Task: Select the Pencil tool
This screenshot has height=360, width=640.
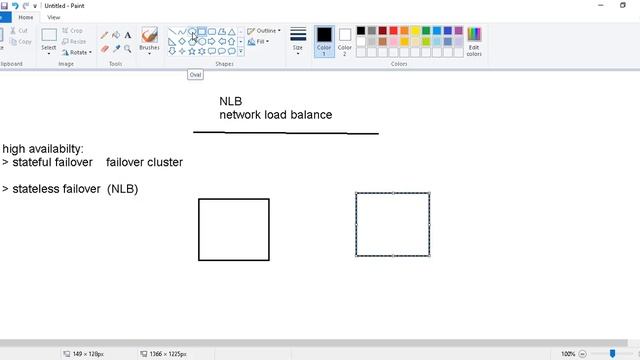Action: coord(104,36)
